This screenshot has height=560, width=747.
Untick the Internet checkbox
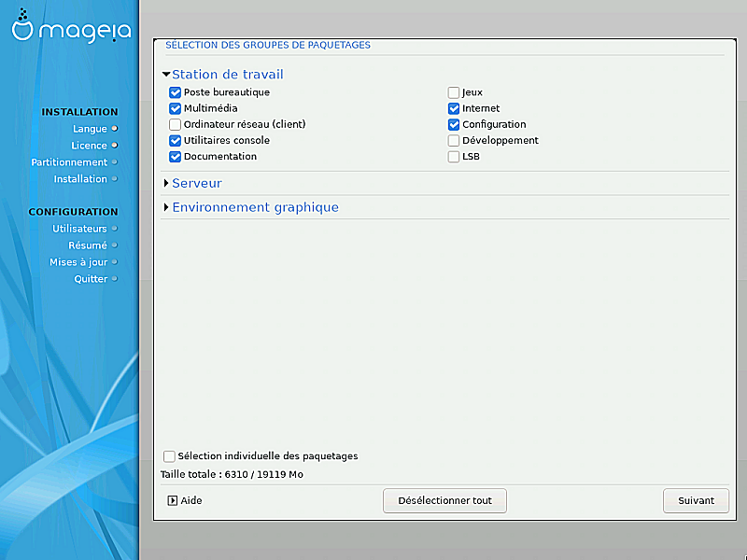pos(454,108)
